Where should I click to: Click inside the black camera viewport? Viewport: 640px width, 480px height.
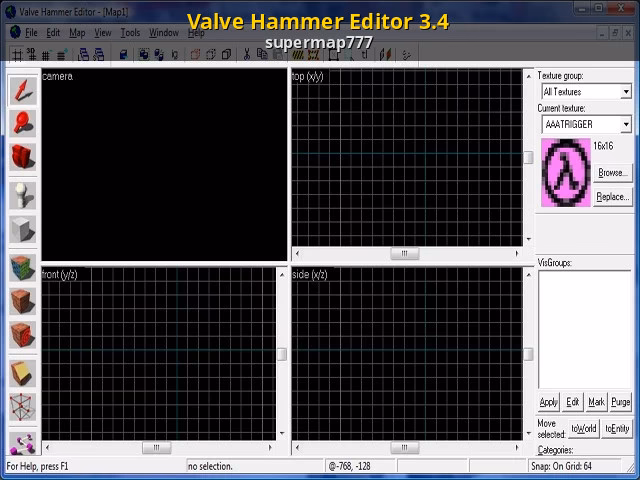coord(164,165)
